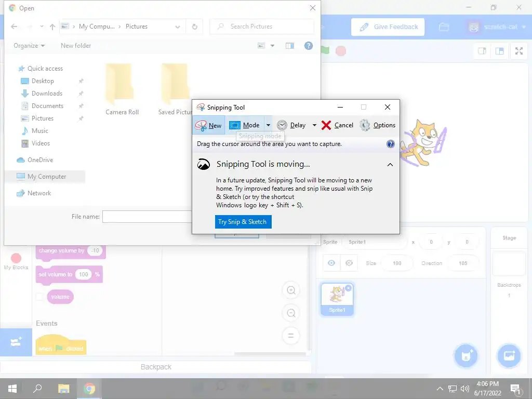532x399 pixels.
Task: Click Give Feedback in Scratch
Action: coord(388,27)
